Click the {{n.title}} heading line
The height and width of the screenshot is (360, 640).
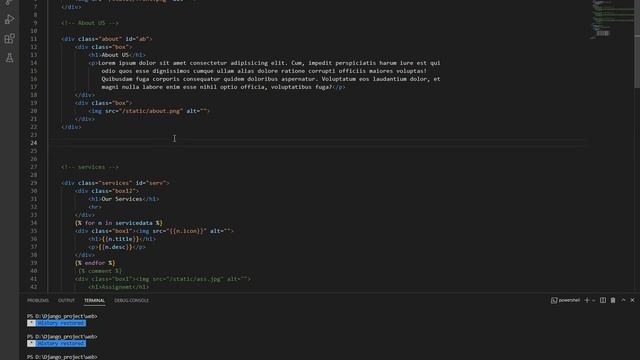(x=122, y=239)
